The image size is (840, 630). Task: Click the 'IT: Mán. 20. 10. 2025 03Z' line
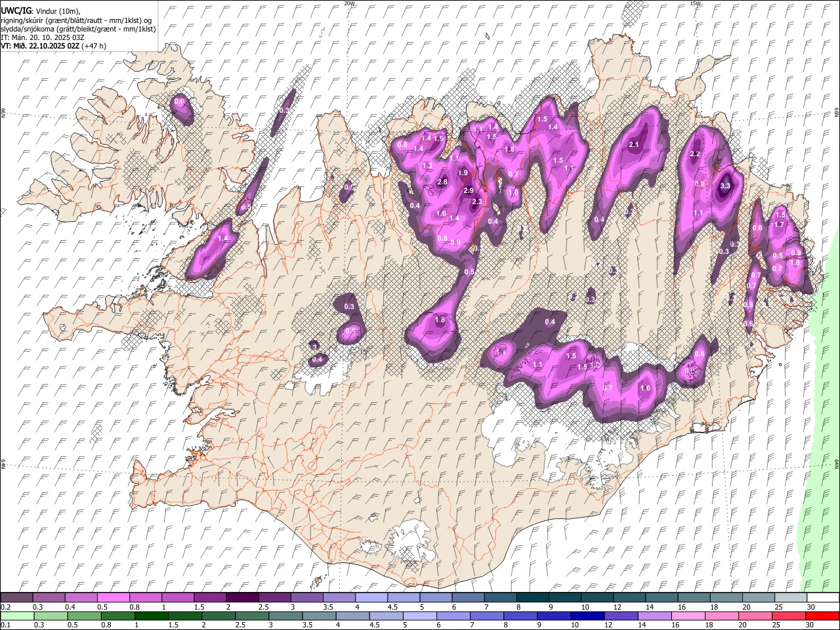coord(43,37)
